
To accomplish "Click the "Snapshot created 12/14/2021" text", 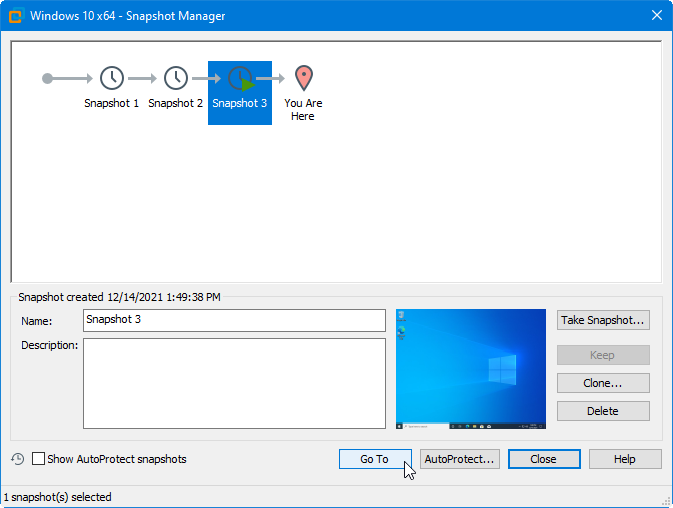I will click(x=119, y=297).
